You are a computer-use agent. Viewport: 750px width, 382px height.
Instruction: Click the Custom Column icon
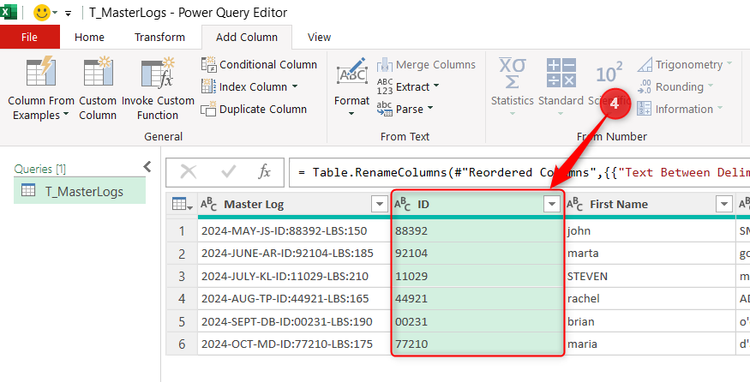(x=98, y=72)
